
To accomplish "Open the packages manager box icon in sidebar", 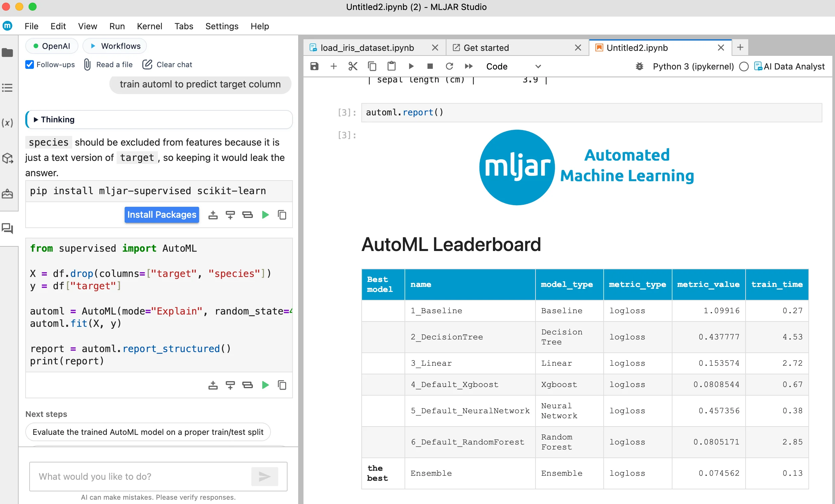I will (x=7, y=158).
